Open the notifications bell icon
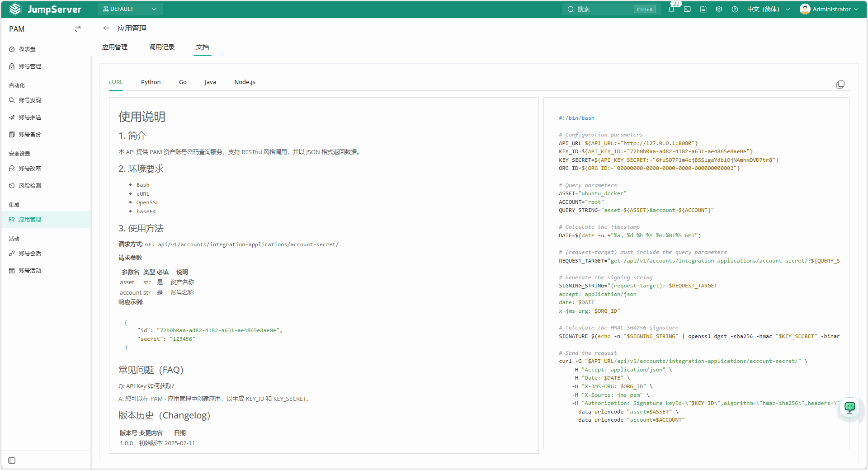This screenshot has height=470, width=868. click(x=671, y=9)
